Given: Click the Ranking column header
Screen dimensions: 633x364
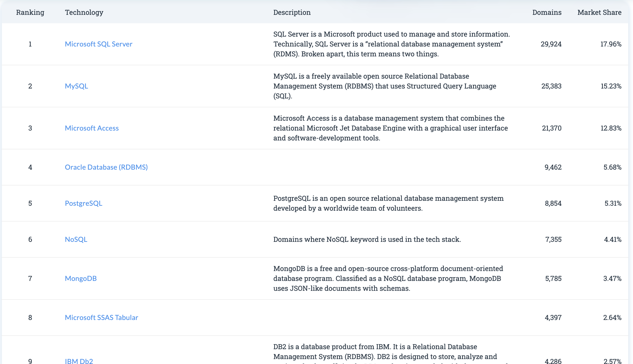Looking at the screenshot, I should tap(30, 12).
